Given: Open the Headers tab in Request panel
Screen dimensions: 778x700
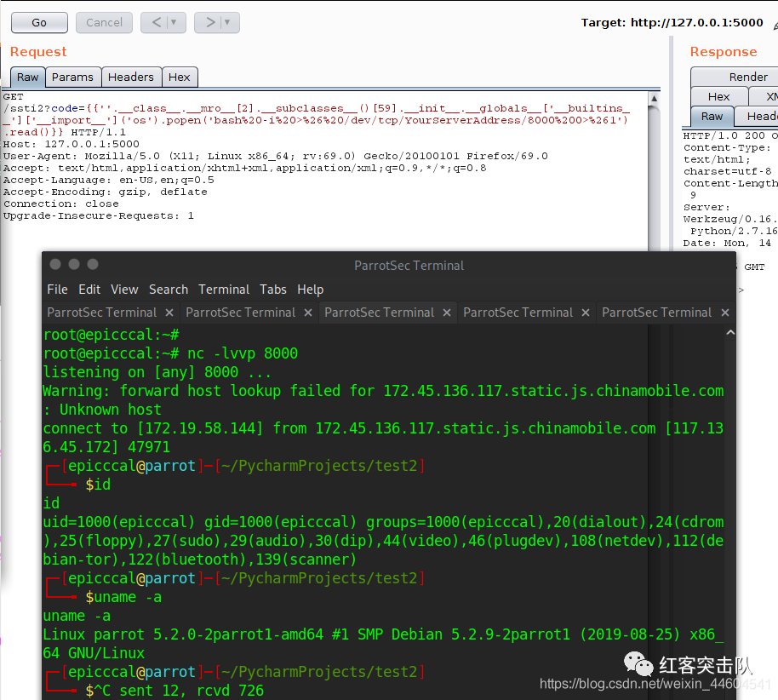Looking at the screenshot, I should point(131,77).
